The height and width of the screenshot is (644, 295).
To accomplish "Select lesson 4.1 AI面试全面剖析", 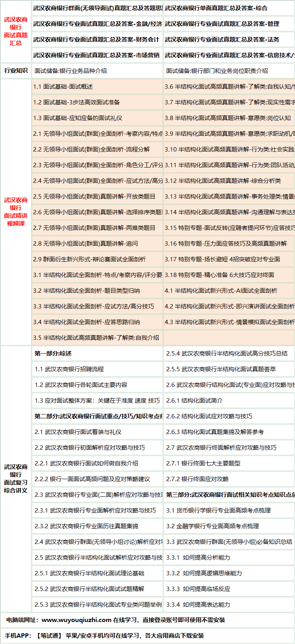I will (221, 291).
